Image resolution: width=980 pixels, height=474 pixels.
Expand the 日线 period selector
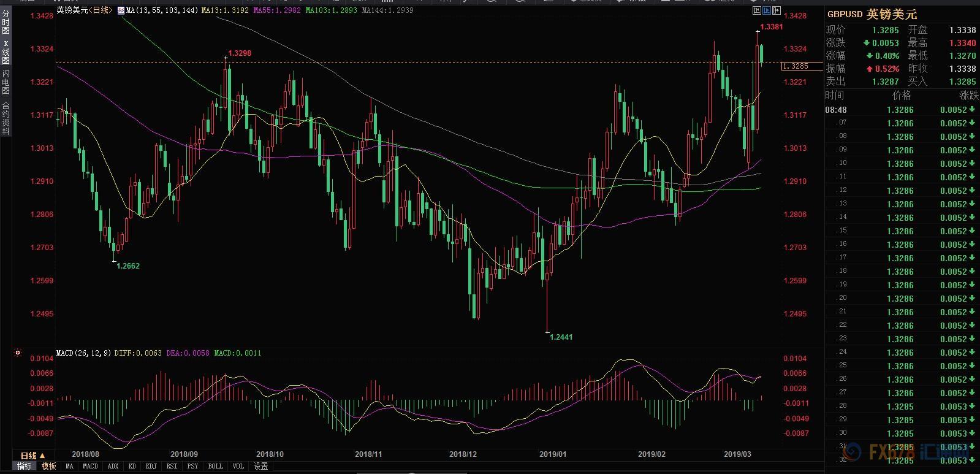[x=33, y=456]
